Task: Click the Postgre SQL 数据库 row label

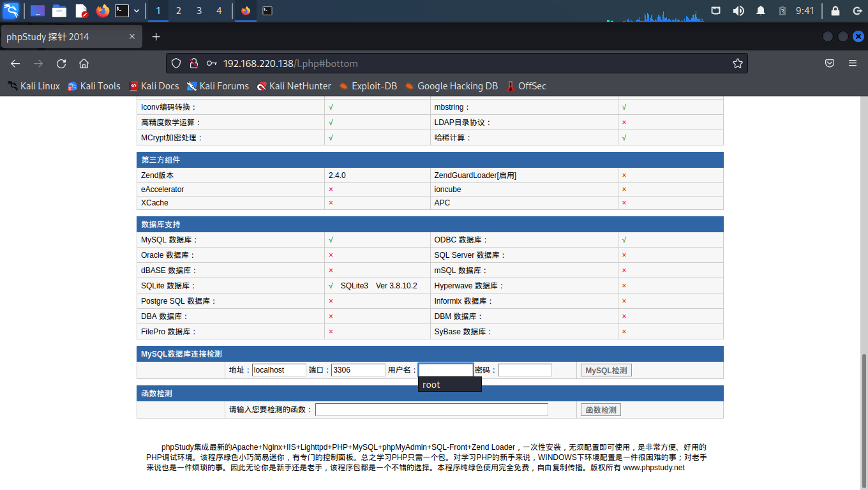Action: point(178,301)
